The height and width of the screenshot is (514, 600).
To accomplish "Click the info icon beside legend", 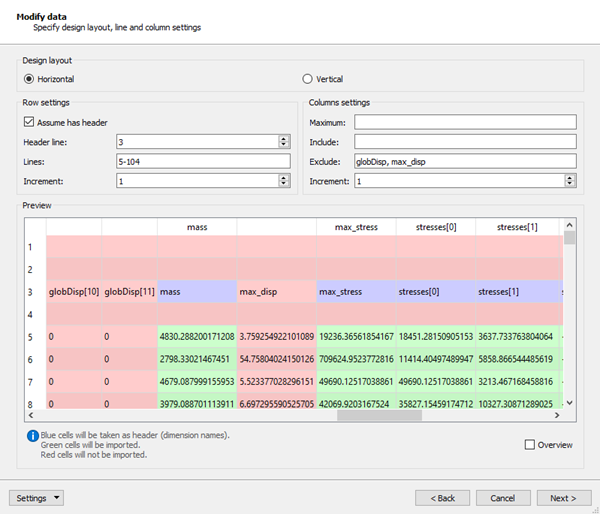I will [33, 436].
